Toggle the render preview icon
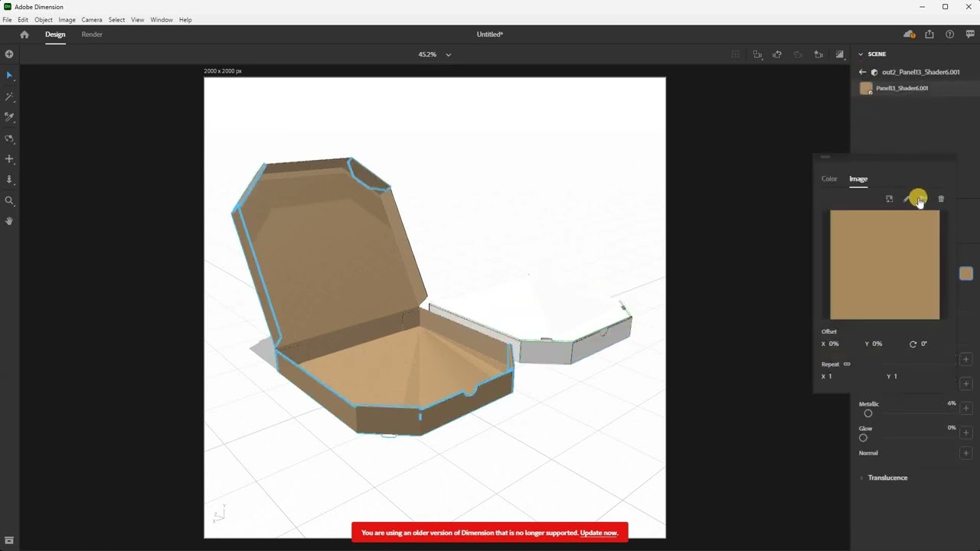 [840, 54]
